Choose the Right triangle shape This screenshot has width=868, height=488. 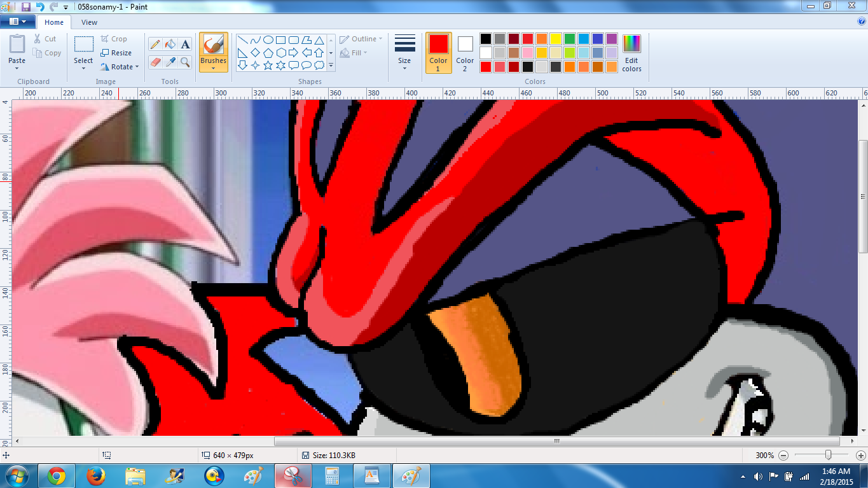pos(242,52)
